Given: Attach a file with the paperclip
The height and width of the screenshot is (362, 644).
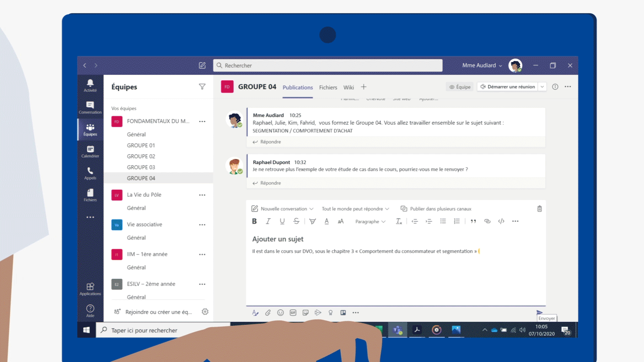Looking at the screenshot, I should [268, 313].
